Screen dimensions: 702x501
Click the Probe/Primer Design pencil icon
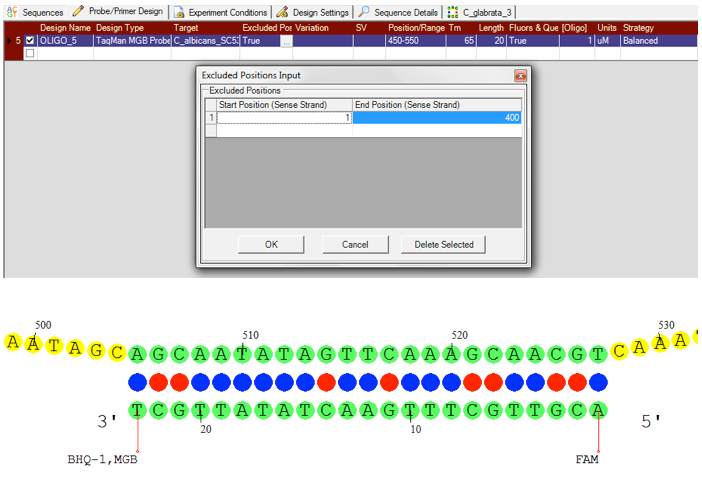[x=78, y=11]
